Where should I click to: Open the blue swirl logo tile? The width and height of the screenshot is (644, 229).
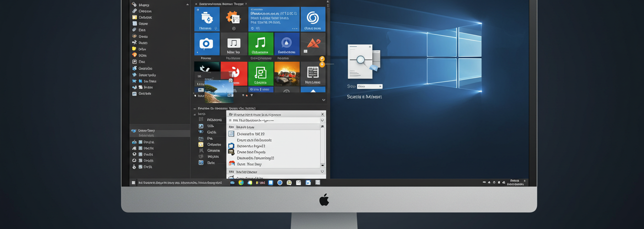click(313, 19)
